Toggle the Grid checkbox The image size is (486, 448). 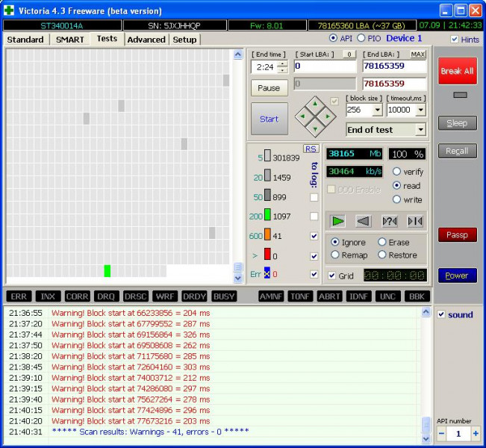click(x=331, y=276)
